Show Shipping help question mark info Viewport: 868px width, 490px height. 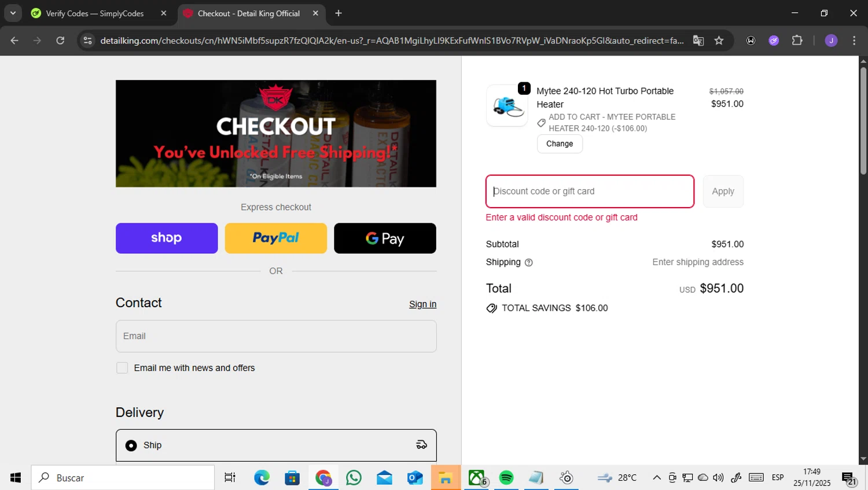[x=528, y=263]
